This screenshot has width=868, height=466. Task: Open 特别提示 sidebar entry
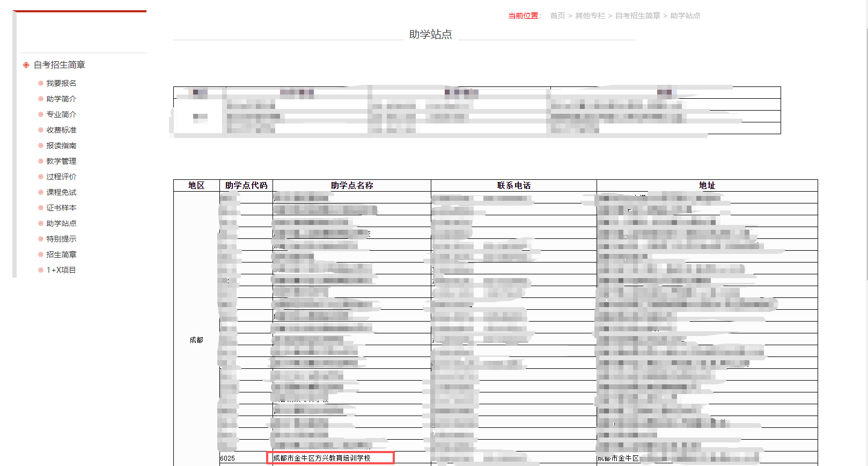click(x=61, y=239)
